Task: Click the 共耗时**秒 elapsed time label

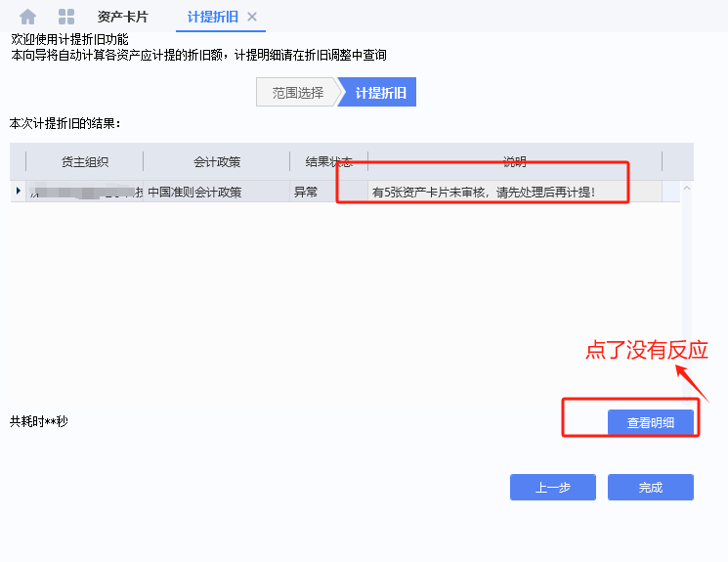Action: point(39,421)
